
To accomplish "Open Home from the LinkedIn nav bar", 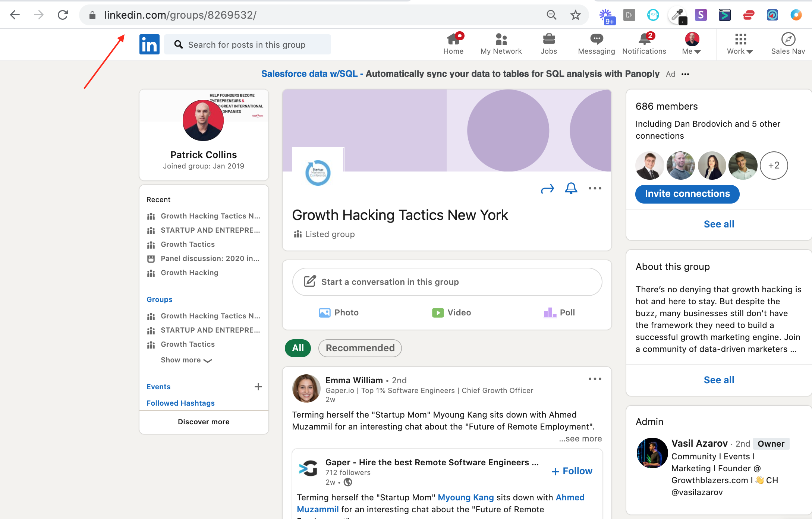I will point(453,44).
